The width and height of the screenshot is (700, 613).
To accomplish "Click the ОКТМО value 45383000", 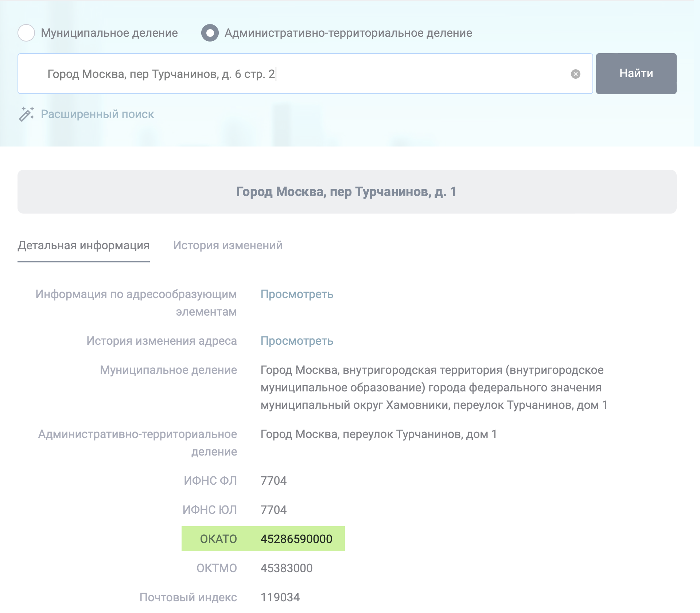I will (x=287, y=568).
